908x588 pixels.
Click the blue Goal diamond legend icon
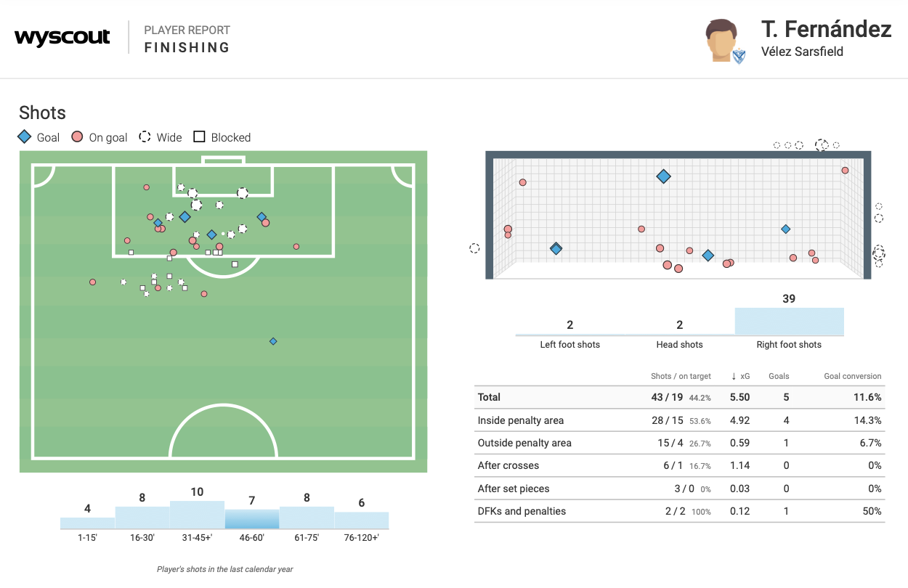pos(25,137)
